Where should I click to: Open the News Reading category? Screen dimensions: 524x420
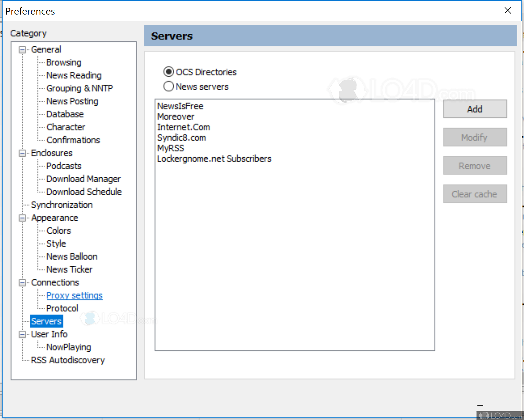tap(74, 75)
